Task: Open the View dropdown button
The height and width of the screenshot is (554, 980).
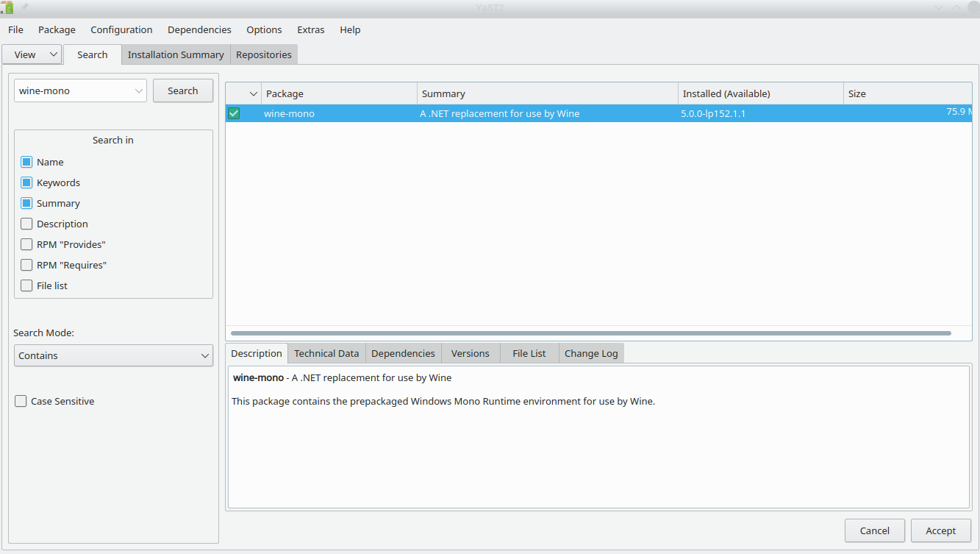Action: click(32, 54)
